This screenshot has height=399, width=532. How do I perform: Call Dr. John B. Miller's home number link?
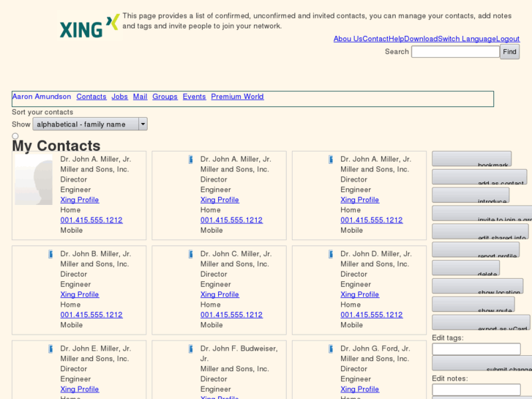click(x=91, y=315)
